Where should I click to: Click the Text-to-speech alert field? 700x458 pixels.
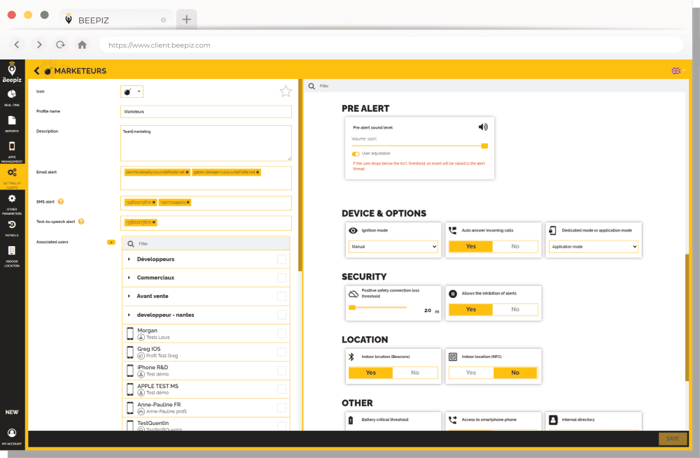click(x=206, y=223)
